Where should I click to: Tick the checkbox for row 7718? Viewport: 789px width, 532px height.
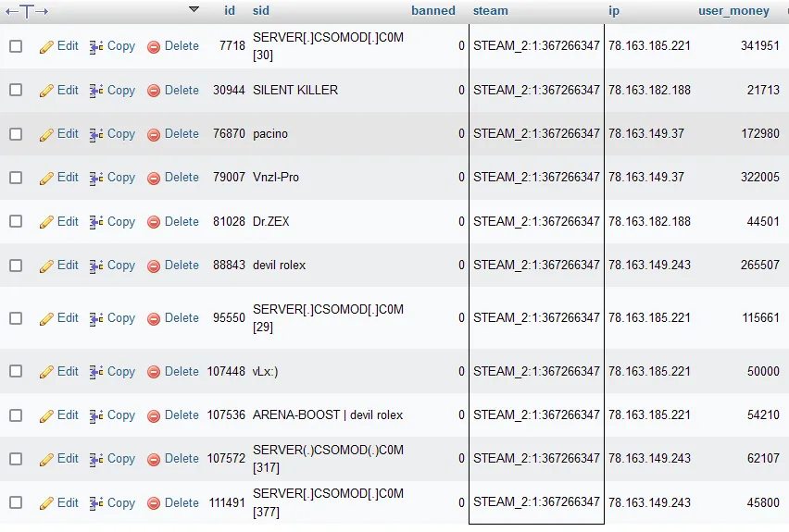[x=16, y=46]
